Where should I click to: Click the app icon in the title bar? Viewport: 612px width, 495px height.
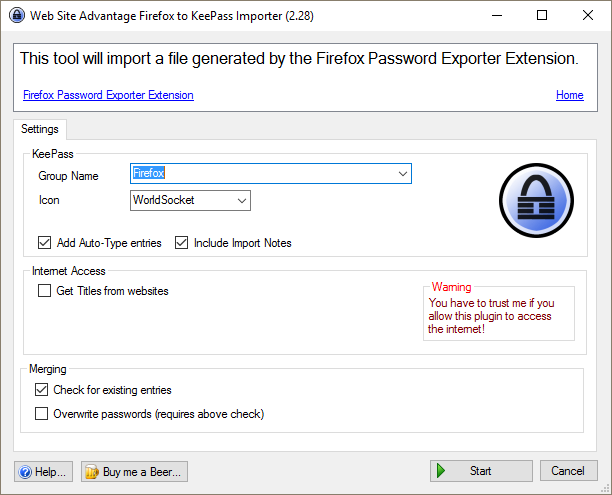13,15
